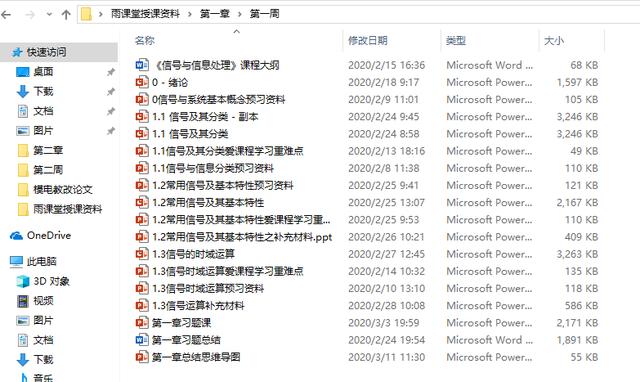Viewport: 640px width, 382px height.
Task: Click PowerPoint icon of 第一章习题课
Action: pos(142,323)
